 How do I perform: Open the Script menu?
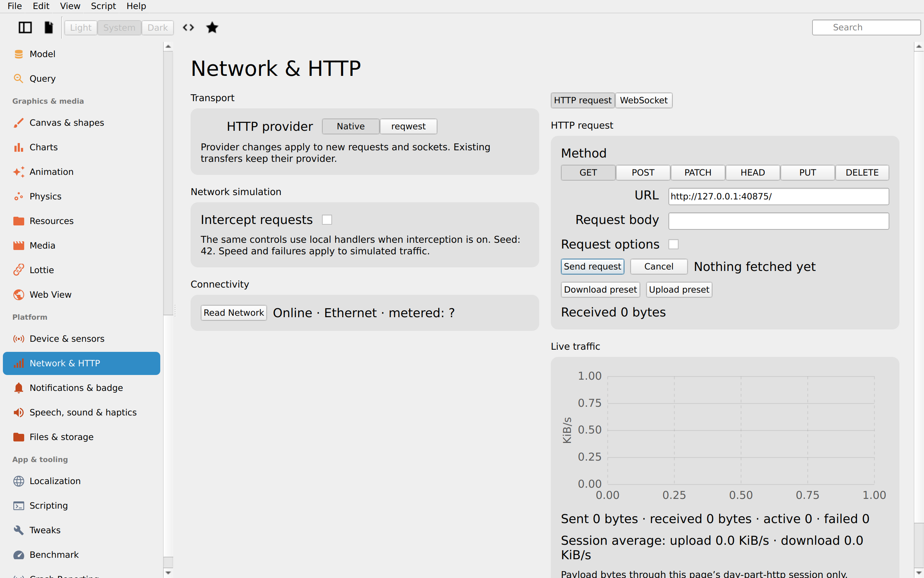click(103, 6)
